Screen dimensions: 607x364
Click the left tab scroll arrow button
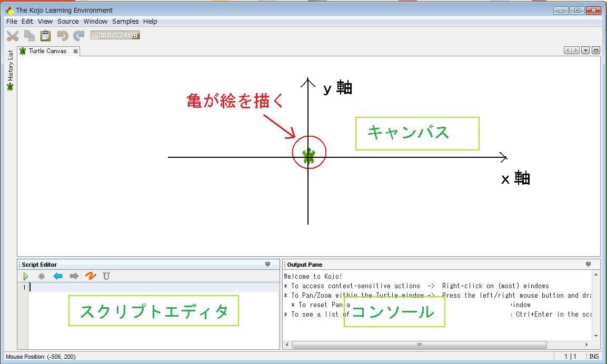(x=568, y=50)
